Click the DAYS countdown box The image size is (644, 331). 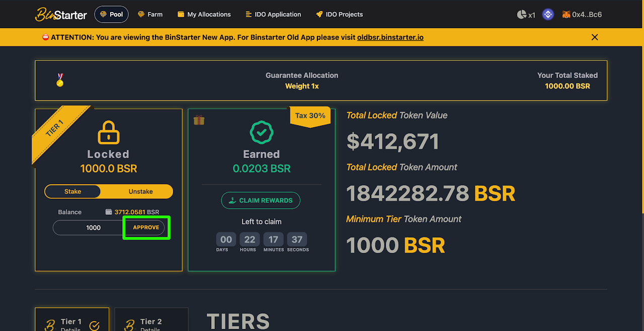pyautogui.click(x=226, y=239)
